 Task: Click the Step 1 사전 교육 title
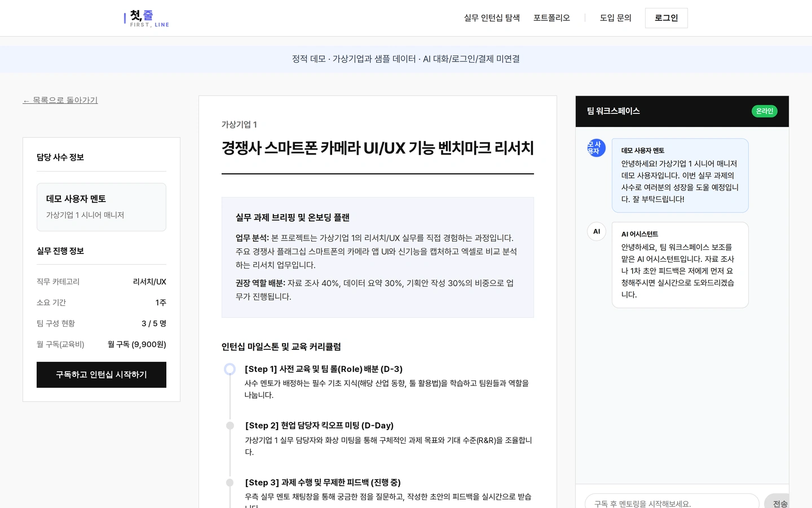[324, 369]
